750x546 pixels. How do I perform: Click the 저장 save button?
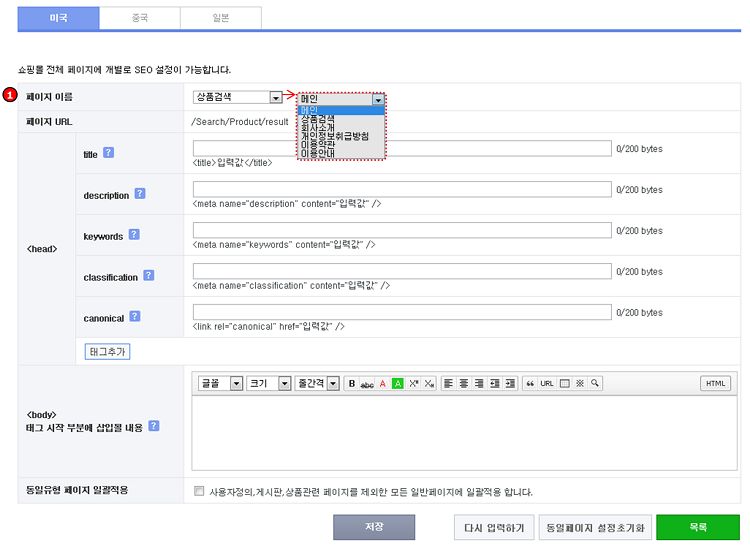pyautogui.click(x=373, y=527)
